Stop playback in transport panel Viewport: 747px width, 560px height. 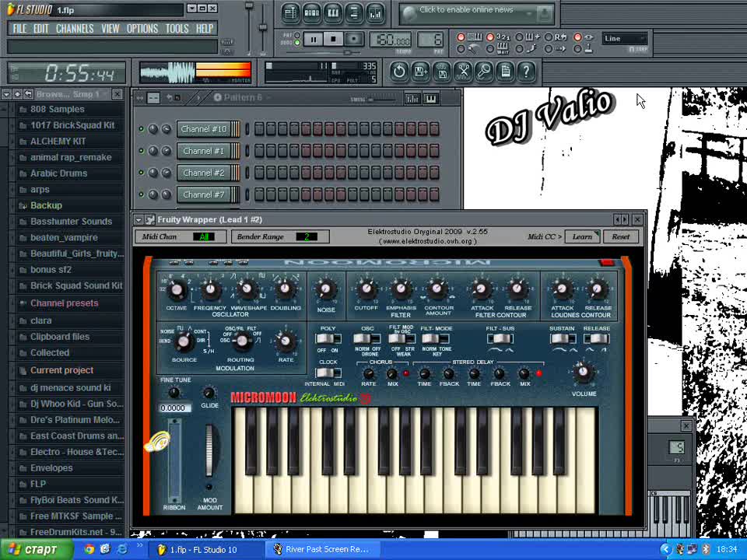point(334,40)
